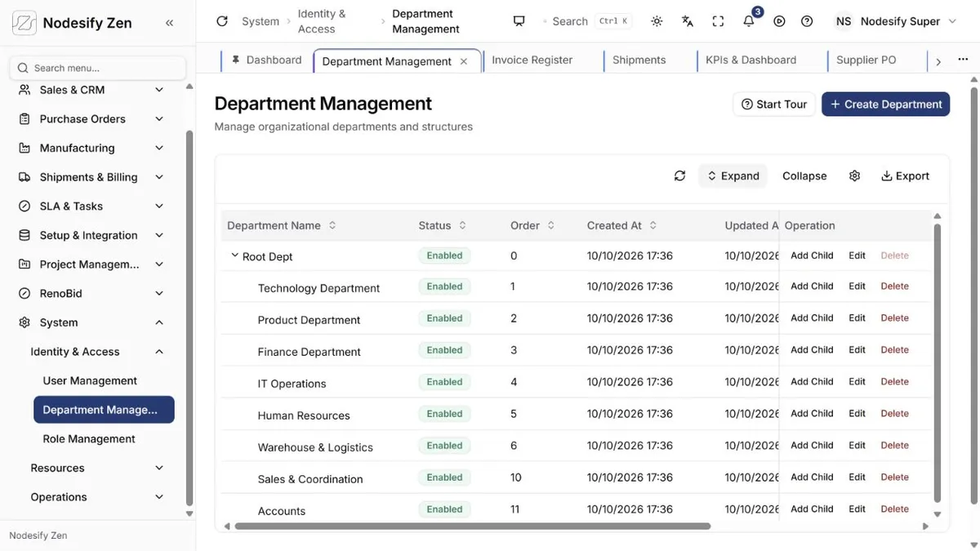The width and height of the screenshot is (980, 551).
Task: Open header Search box
Action: (586, 21)
